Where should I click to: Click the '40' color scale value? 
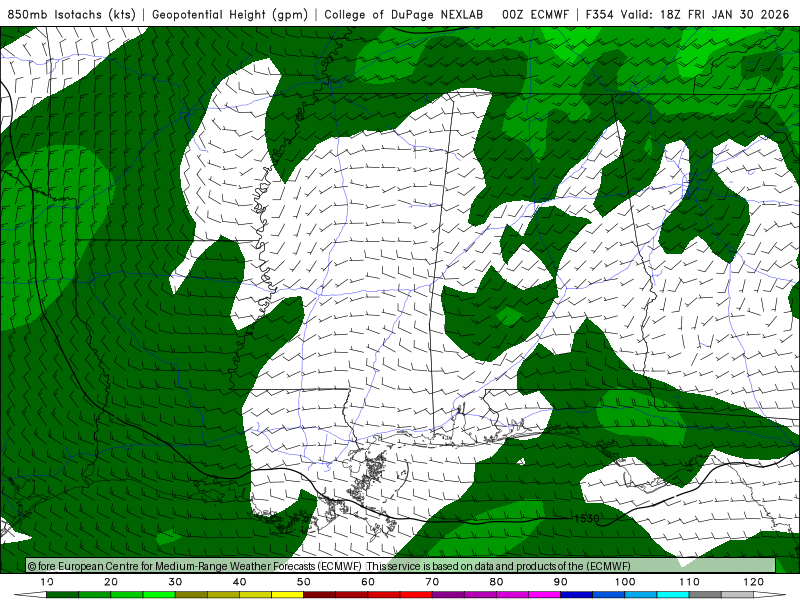(239, 582)
